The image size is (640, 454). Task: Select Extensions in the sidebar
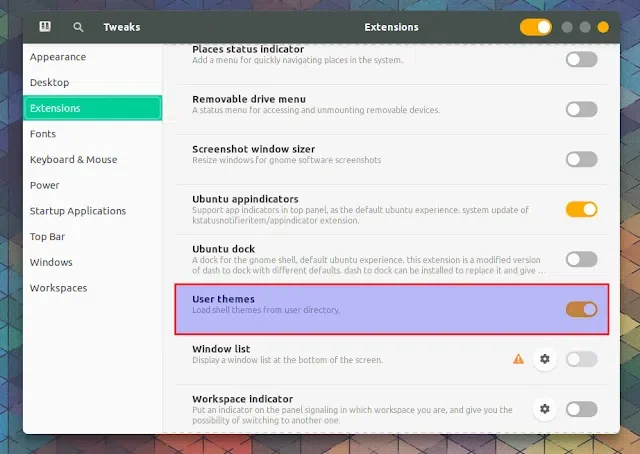[x=93, y=108]
